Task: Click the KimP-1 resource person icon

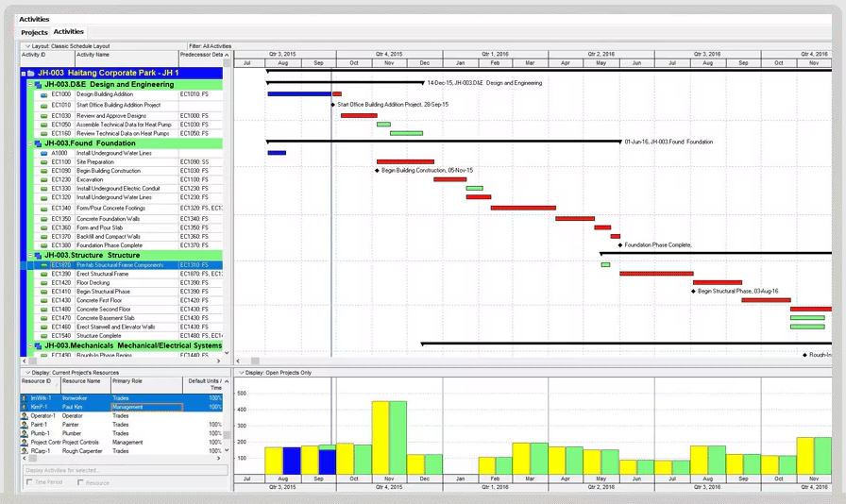Action: tap(25, 407)
